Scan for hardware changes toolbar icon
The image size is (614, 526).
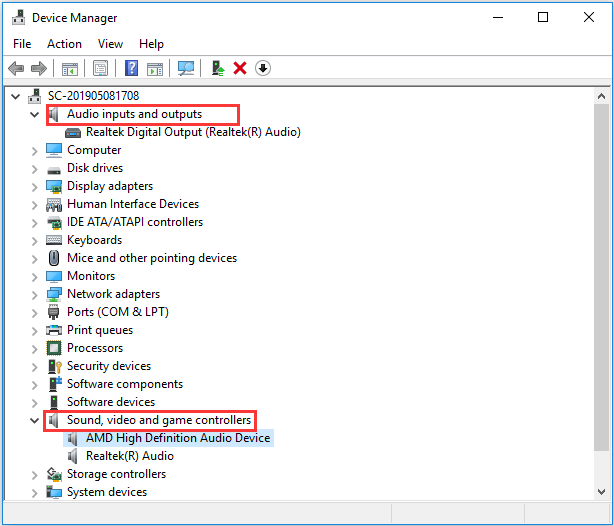click(x=186, y=69)
